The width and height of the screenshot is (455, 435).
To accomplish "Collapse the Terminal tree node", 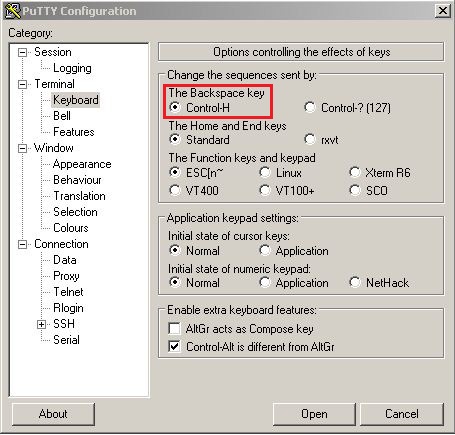I will pos(22,84).
